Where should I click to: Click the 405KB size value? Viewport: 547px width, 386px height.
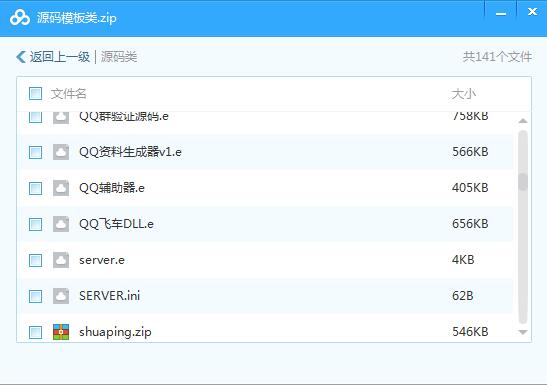[x=470, y=188]
